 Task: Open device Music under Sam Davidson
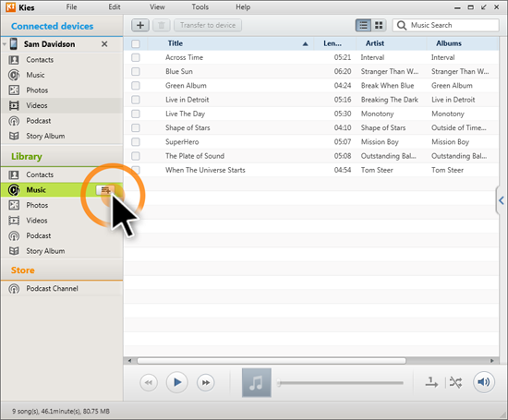coord(62,75)
